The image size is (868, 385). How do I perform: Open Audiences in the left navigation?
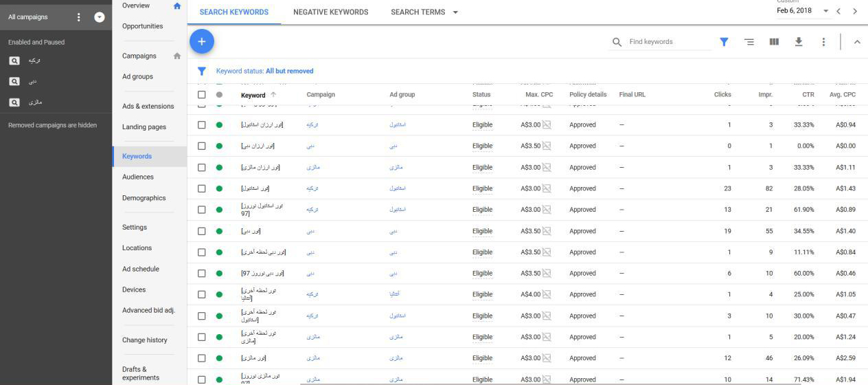(138, 177)
